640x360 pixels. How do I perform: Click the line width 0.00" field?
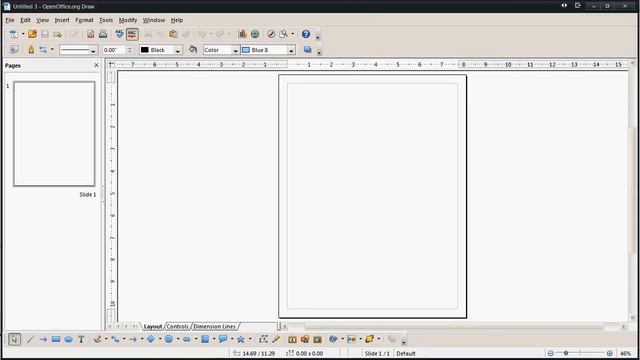(x=114, y=50)
